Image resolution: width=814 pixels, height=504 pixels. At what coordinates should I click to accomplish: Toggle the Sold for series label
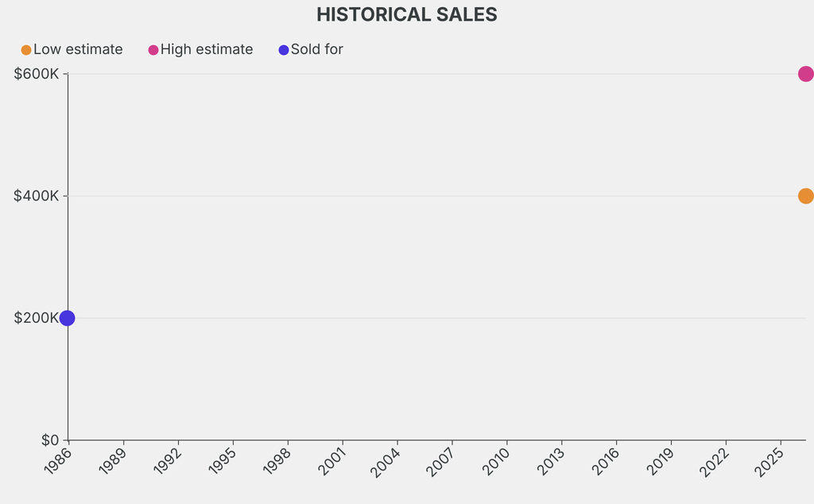(317, 49)
